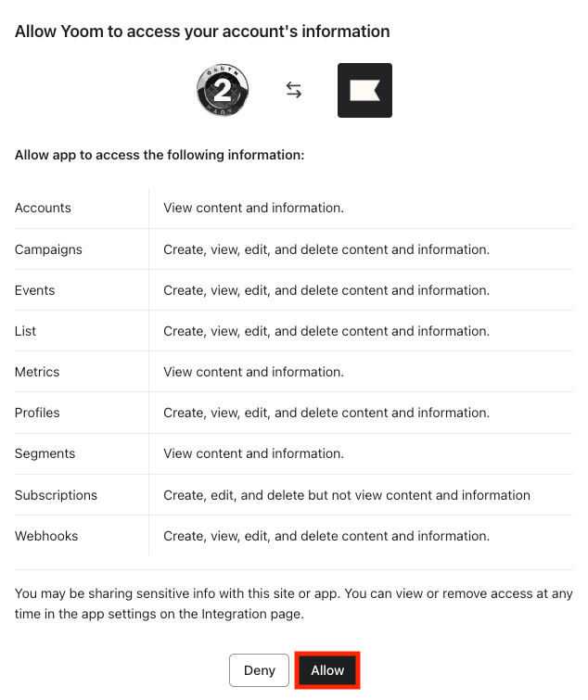Select the Profiles permission row label
The height and width of the screenshot is (700, 588).
(x=37, y=413)
